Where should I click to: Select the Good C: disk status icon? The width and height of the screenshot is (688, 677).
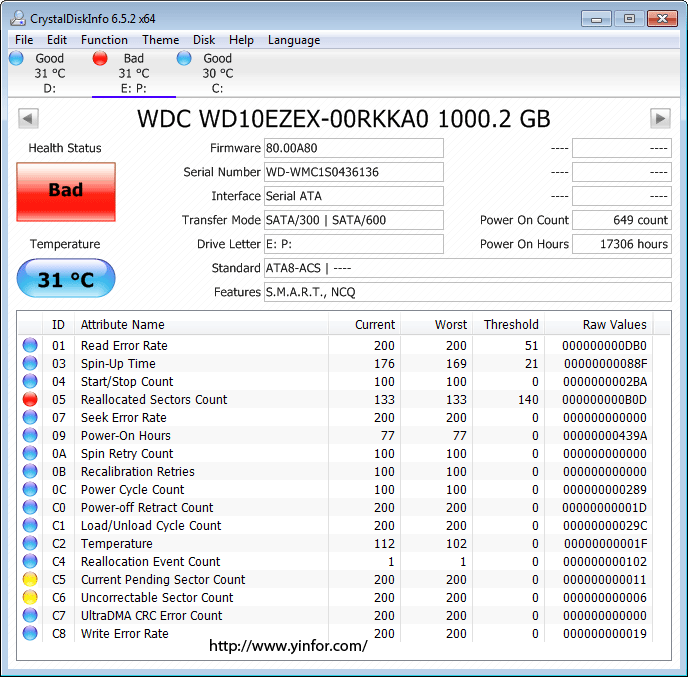(x=184, y=58)
